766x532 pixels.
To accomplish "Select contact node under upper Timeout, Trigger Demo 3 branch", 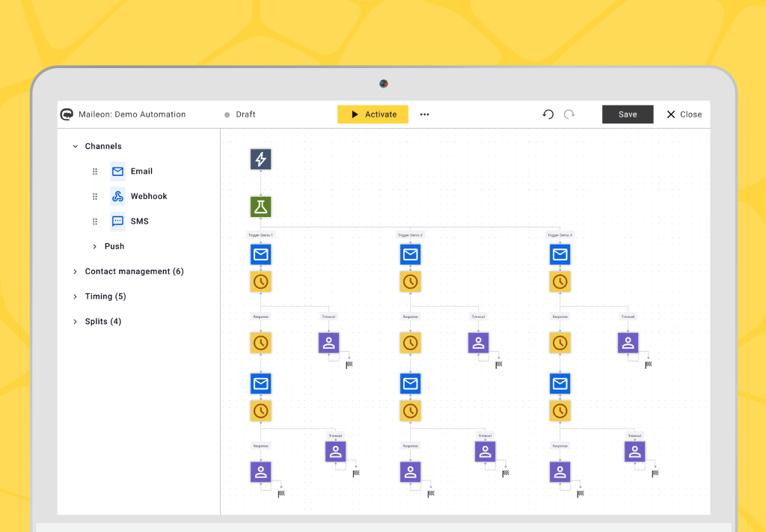I will point(628,343).
